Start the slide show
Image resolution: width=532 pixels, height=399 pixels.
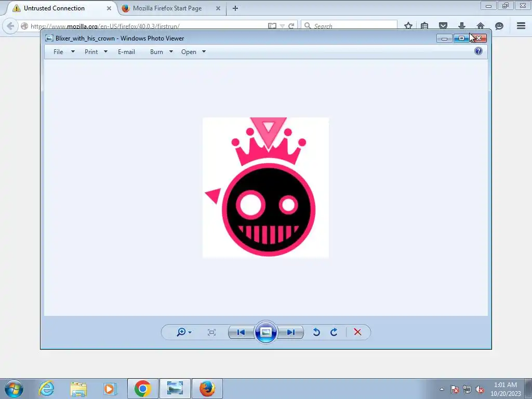(265, 332)
